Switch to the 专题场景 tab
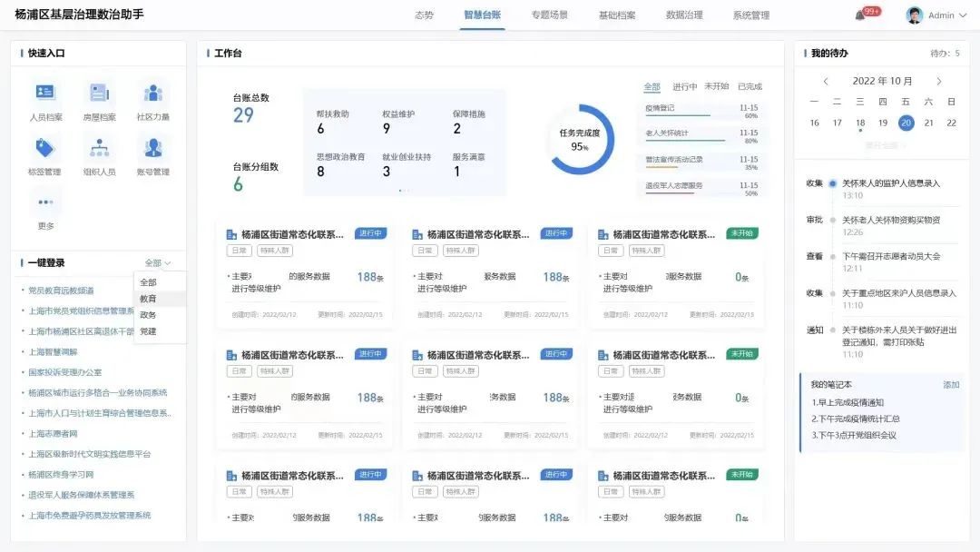Screen dimensions: 980x552 coord(549,15)
